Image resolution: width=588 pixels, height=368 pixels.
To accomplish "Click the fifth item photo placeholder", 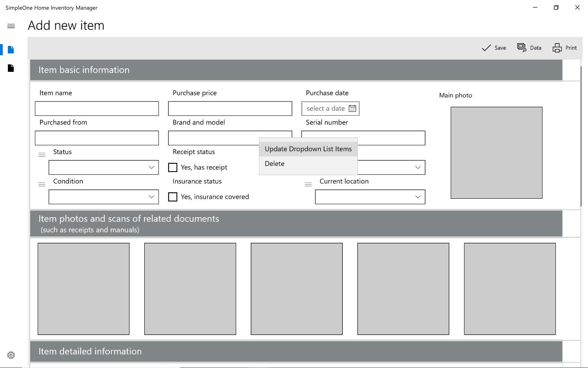I will pyautogui.click(x=510, y=289).
